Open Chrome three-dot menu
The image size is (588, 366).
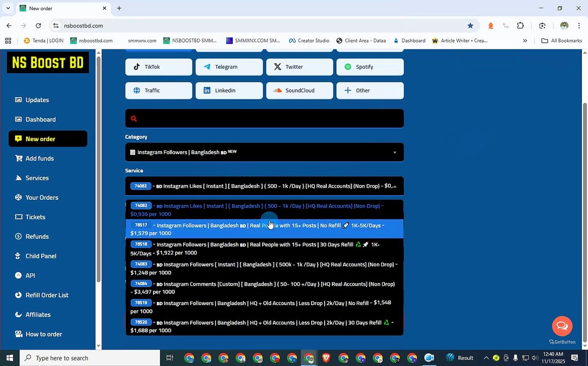pos(579,25)
